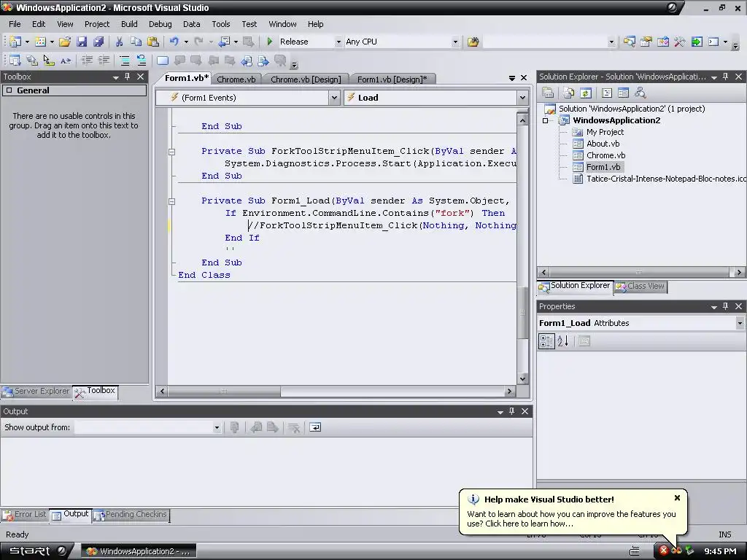Screen dimensions: 747x560
Task: Click the Display Object Member List icon
Action: [15, 61]
